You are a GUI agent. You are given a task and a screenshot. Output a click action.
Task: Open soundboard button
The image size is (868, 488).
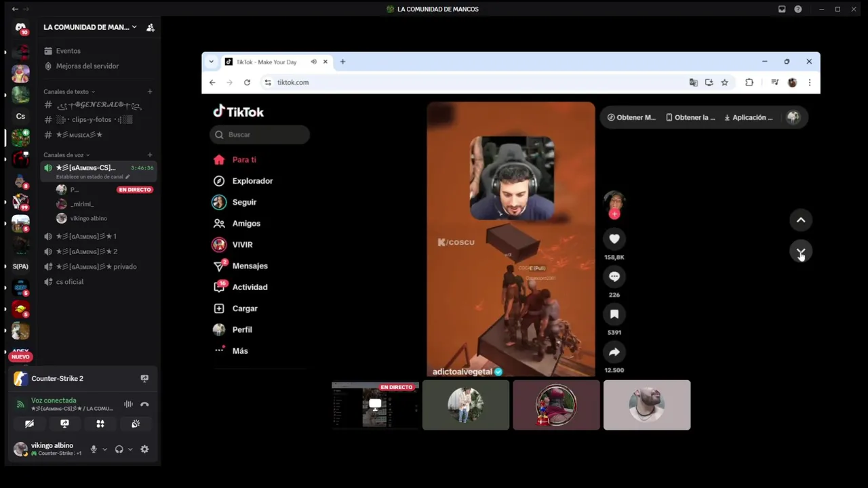click(x=136, y=424)
